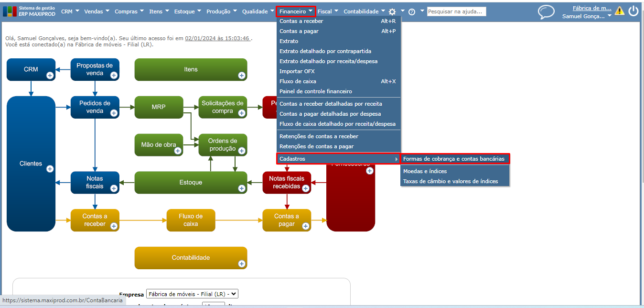644x308 pixels.
Task: Open the Vendas dropdown menu
Action: click(97, 11)
